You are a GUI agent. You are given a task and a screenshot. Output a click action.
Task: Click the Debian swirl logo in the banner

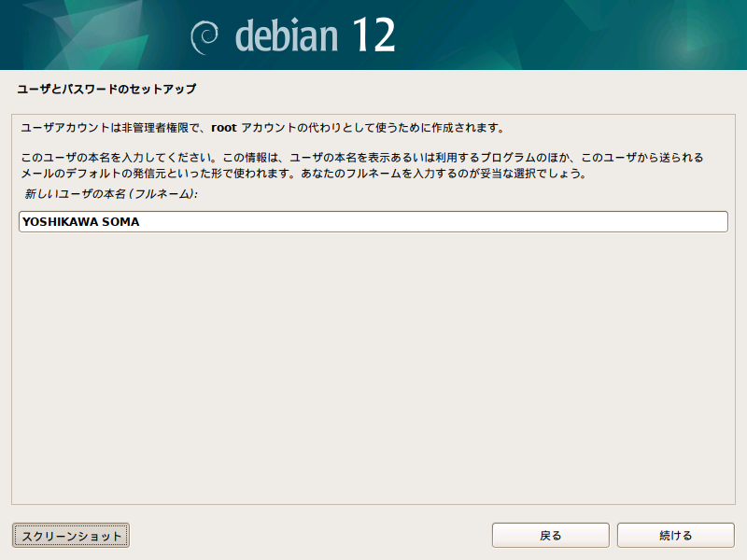[204, 37]
